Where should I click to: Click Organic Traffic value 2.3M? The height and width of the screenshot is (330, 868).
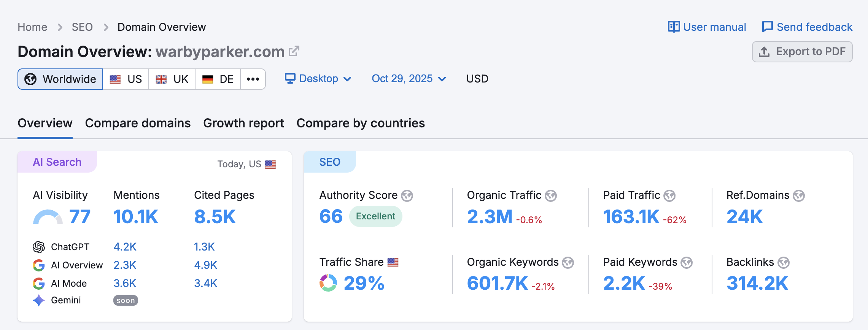tap(490, 217)
